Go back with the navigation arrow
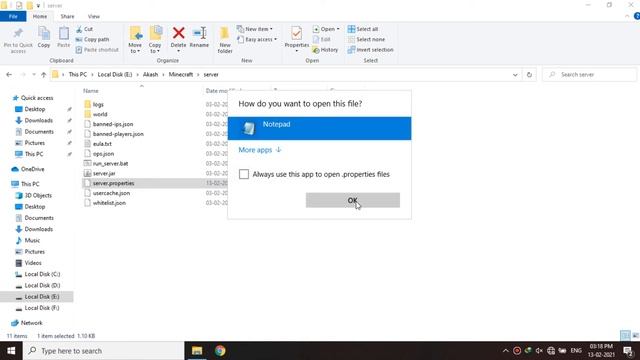 (x=9, y=75)
